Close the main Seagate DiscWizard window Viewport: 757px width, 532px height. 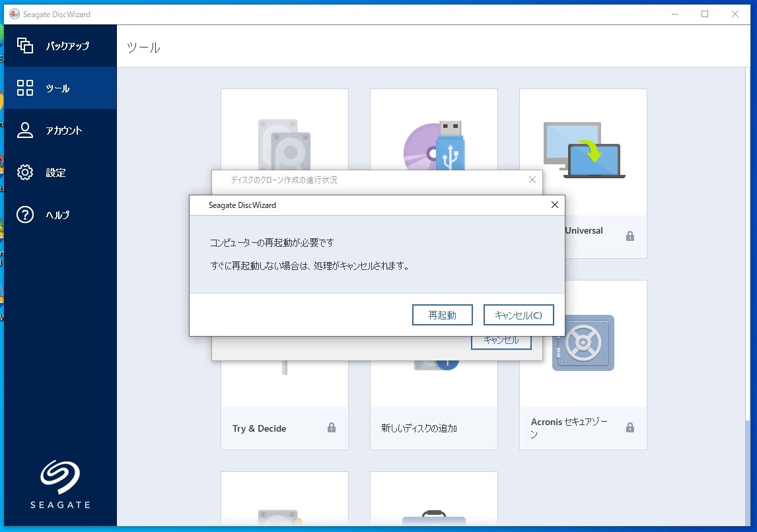pos(735,14)
